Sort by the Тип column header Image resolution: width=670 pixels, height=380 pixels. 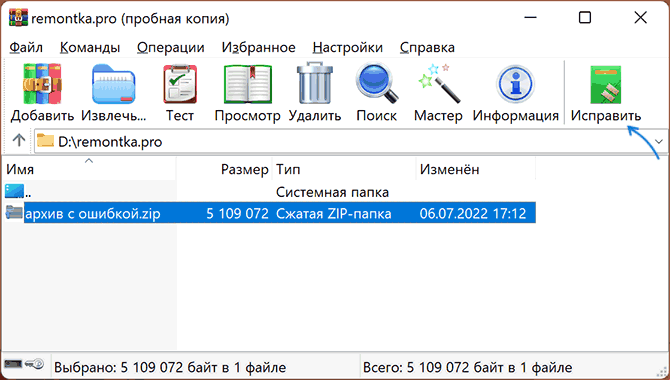pyautogui.click(x=344, y=169)
